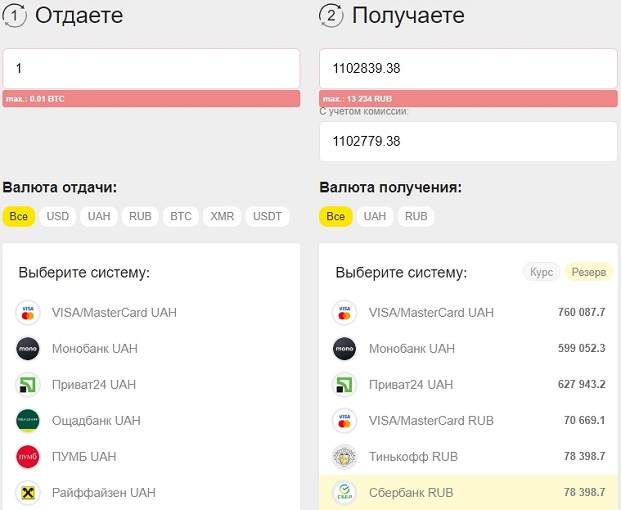This screenshot has height=510, width=621.
Task: Focus the Отдаете amount field
Action: (x=151, y=69)
